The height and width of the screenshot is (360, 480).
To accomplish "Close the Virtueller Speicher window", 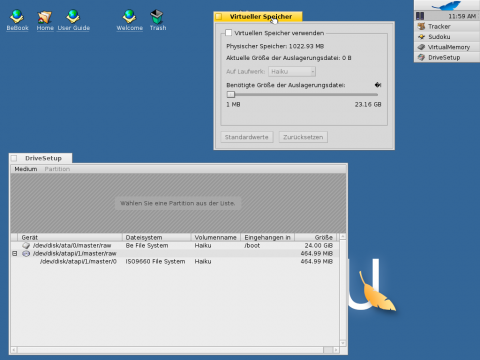I will click(x=219, y=16).
